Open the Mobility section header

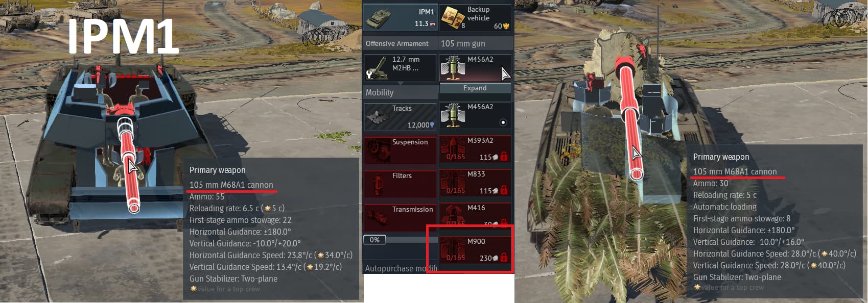click(x=401, y=92)
